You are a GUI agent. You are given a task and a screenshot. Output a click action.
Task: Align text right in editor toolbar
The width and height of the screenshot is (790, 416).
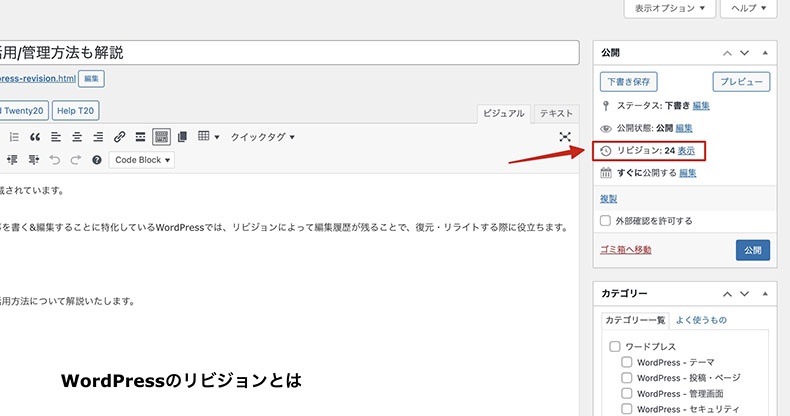coord(98,137)
